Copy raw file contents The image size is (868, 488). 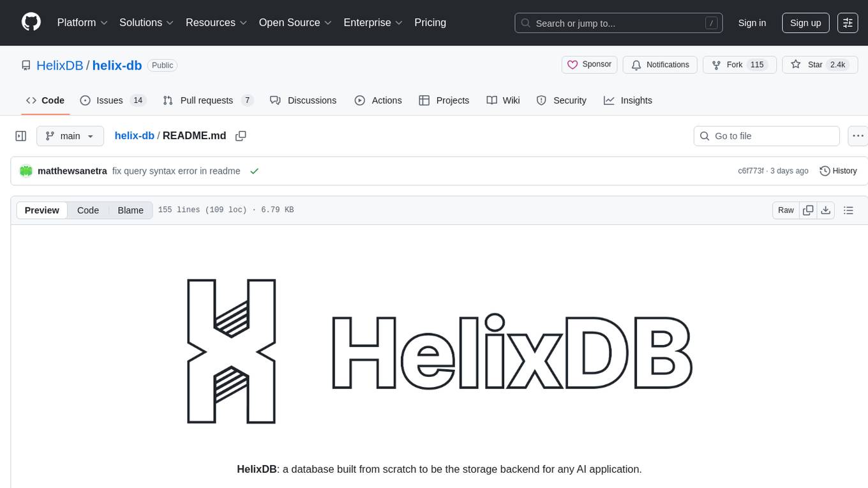click(808, 210)
